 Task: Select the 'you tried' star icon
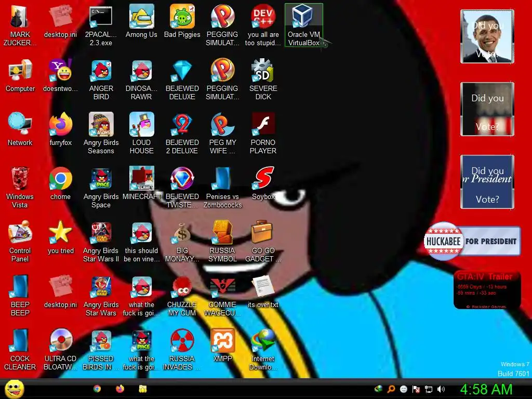click(60, 238)
